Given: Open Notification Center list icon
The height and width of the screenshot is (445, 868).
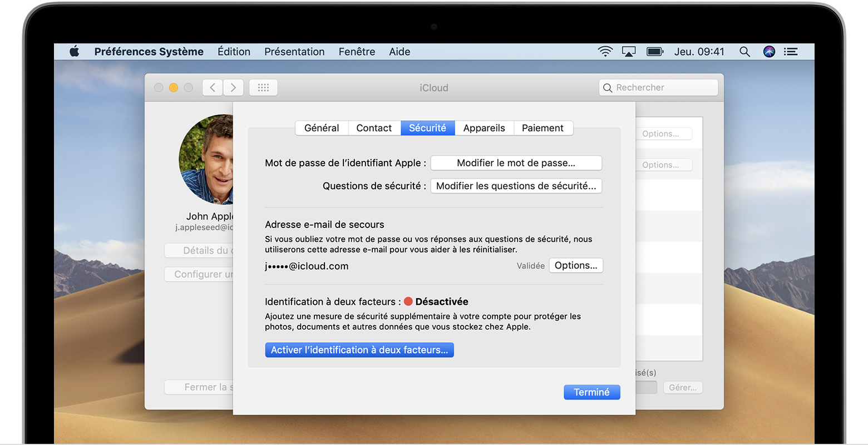Looking at the screenshot, I should [x=791, y=52].
